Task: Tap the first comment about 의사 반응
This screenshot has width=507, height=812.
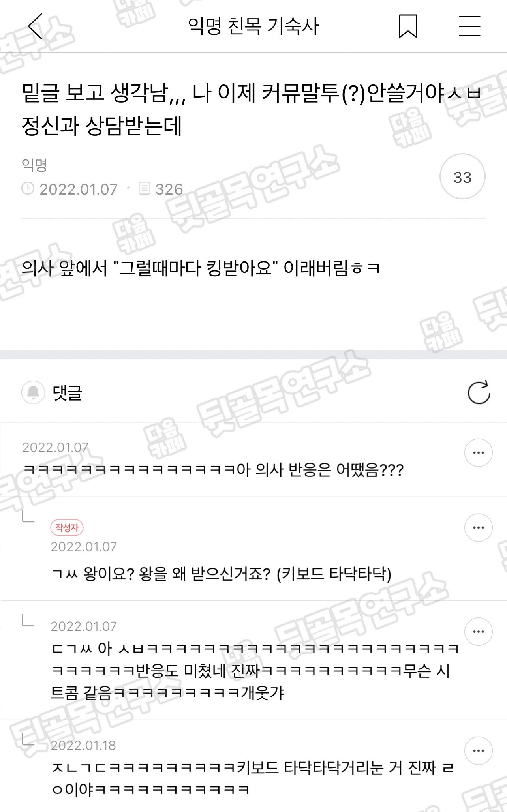Action: 214,470
